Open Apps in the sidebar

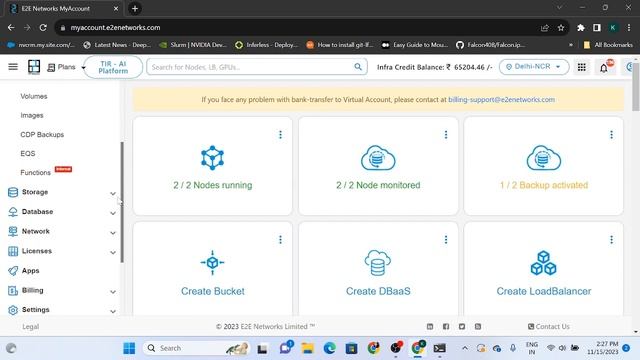pyautogui.click(x=31, y=271)
